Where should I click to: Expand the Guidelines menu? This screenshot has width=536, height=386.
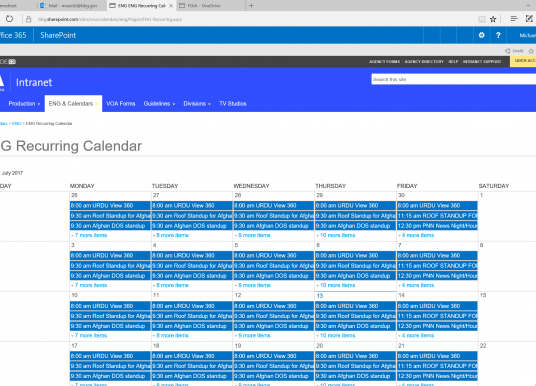point(159,104)
